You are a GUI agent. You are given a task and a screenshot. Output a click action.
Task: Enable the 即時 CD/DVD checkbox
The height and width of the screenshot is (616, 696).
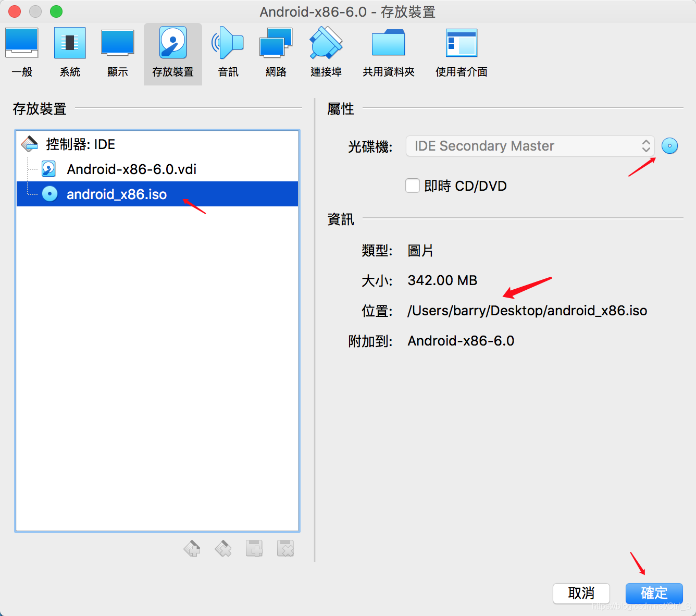click(x=413, y=186)
